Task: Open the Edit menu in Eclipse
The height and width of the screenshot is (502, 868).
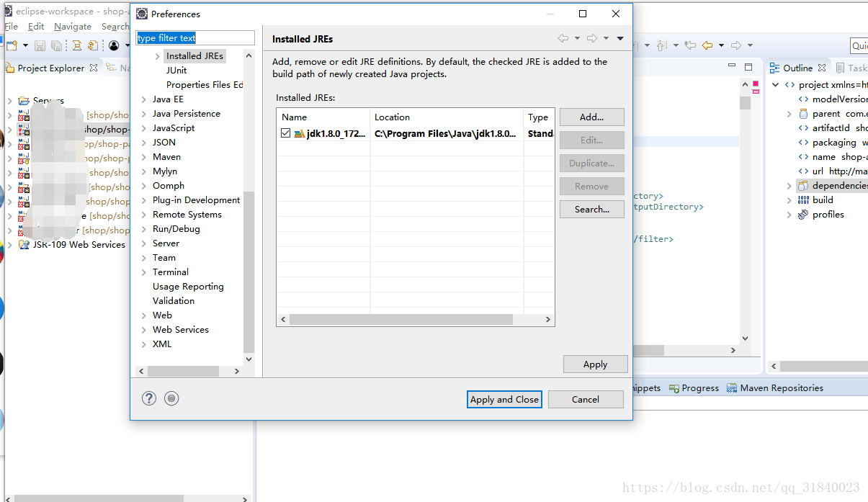Action: (x=36, y=26)
